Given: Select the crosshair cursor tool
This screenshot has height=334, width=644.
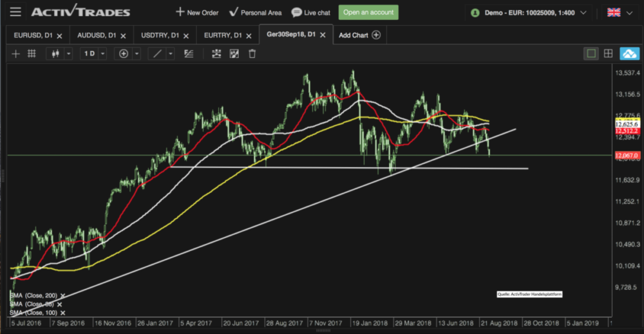Looking at the screenshot, I should (x=15, y=54).
